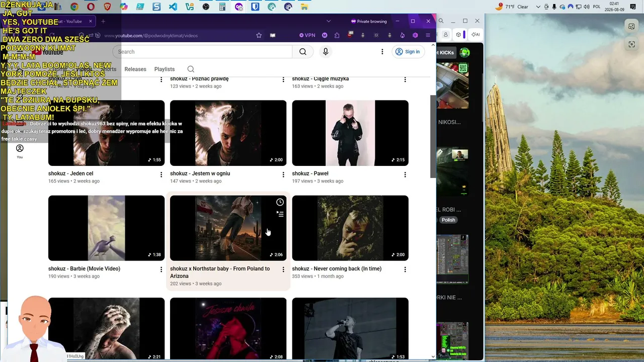Open Visual Studio Code from the taskbar
Viewport: 644px width, 362px height.
[x=173, y=7]
